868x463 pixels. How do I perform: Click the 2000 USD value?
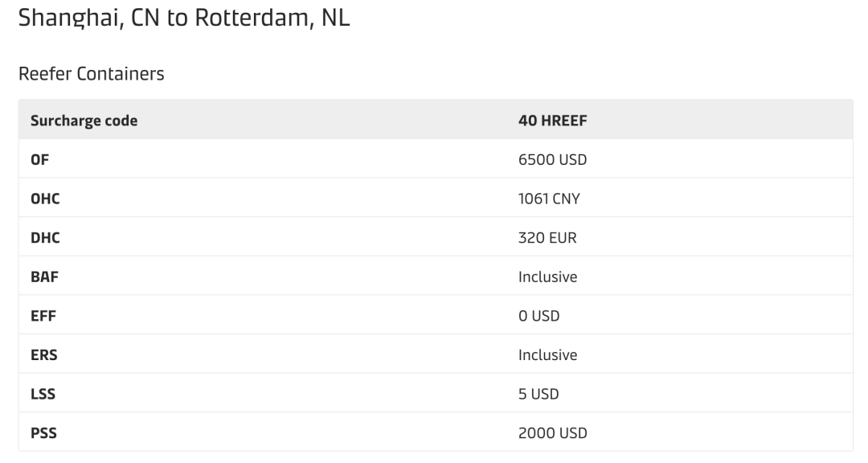point(553,433)
